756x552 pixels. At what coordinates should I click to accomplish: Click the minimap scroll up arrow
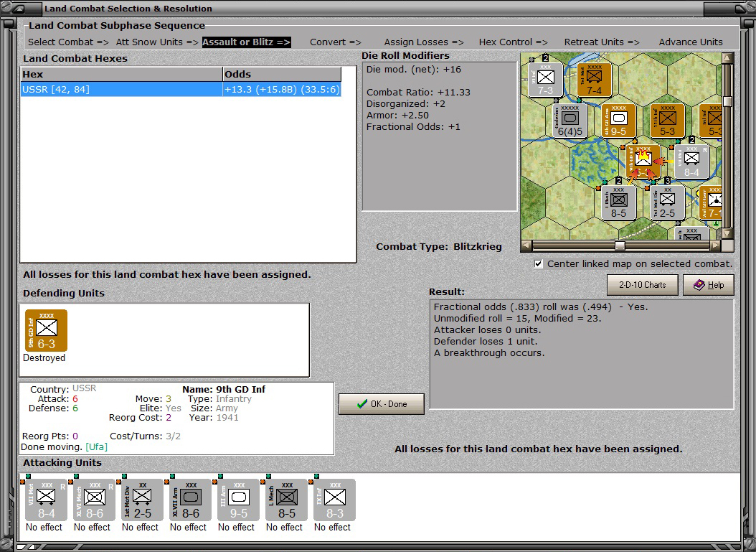point(727,58)
